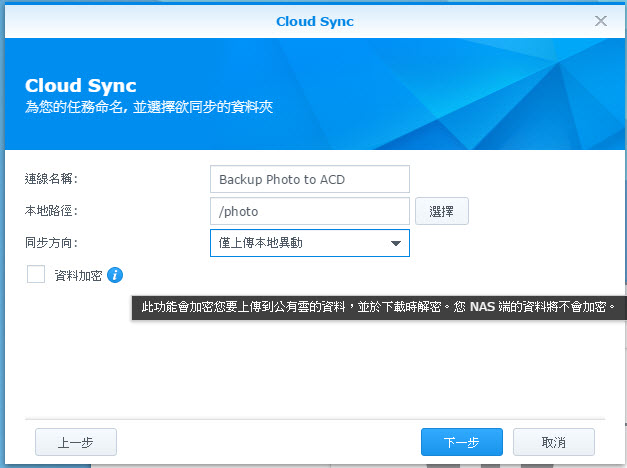Enable the 資料加密 checkbox
The width and height of the screenshot is (627, 468).
pyautogui.click(x=36, y=274)
